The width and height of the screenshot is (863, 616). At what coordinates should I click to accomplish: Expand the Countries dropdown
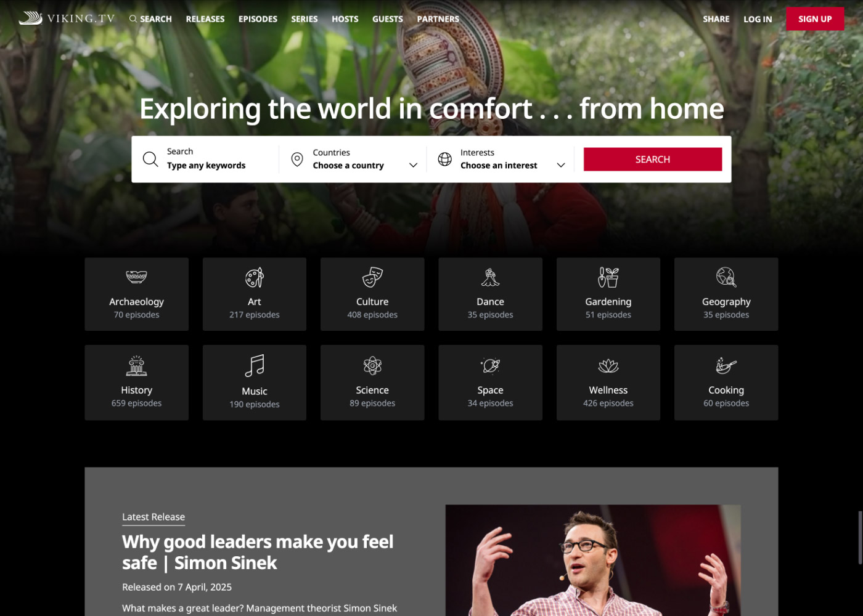[x=354, y=160]
